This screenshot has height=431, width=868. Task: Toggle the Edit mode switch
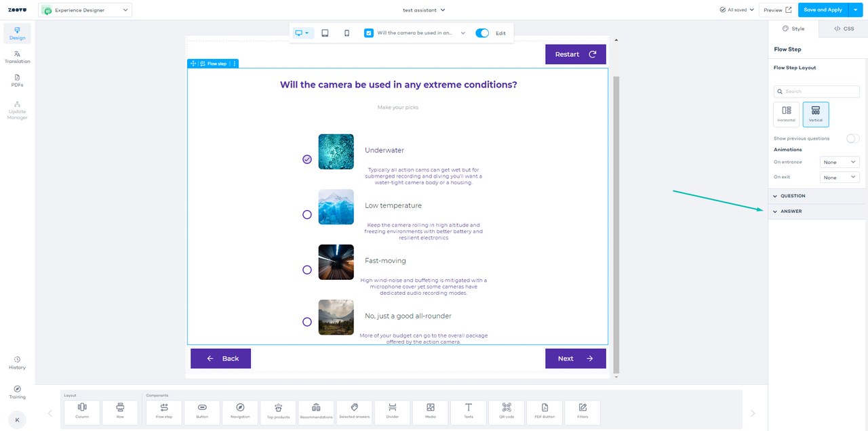(x=482, y=33)
